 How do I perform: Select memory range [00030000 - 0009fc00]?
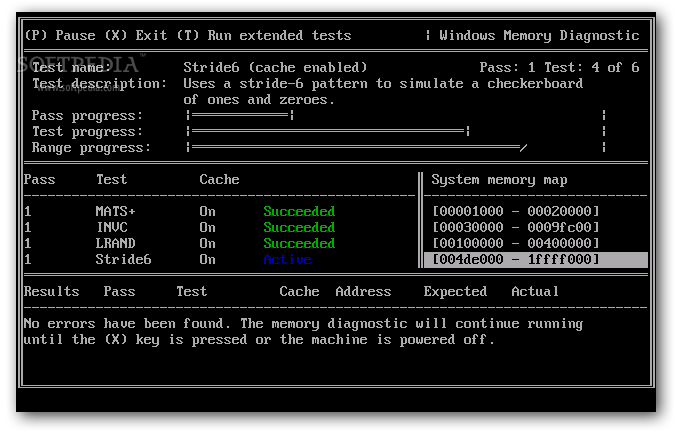tap(516, 227)
